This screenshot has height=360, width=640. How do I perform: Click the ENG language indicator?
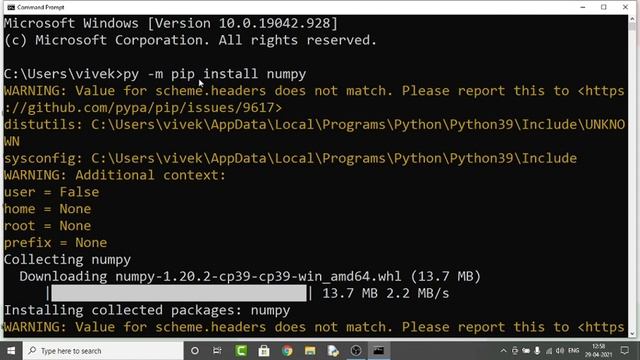click(x=573, y=351)
